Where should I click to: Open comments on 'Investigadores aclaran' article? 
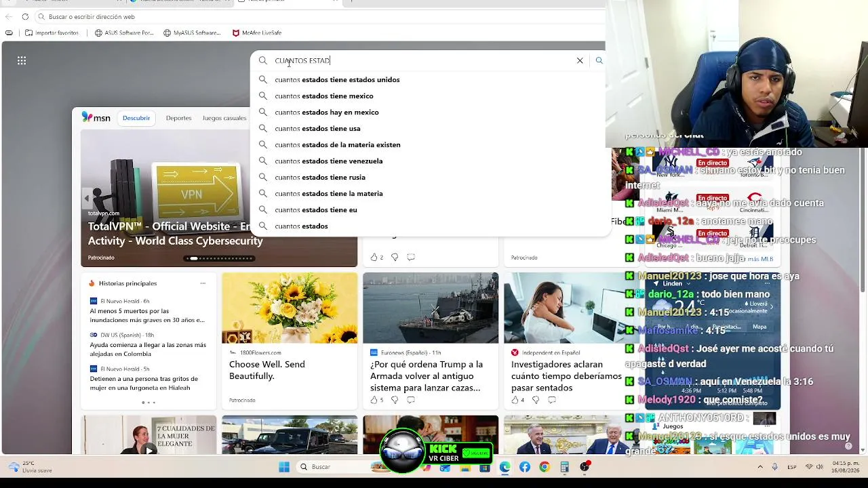[551, 400]
